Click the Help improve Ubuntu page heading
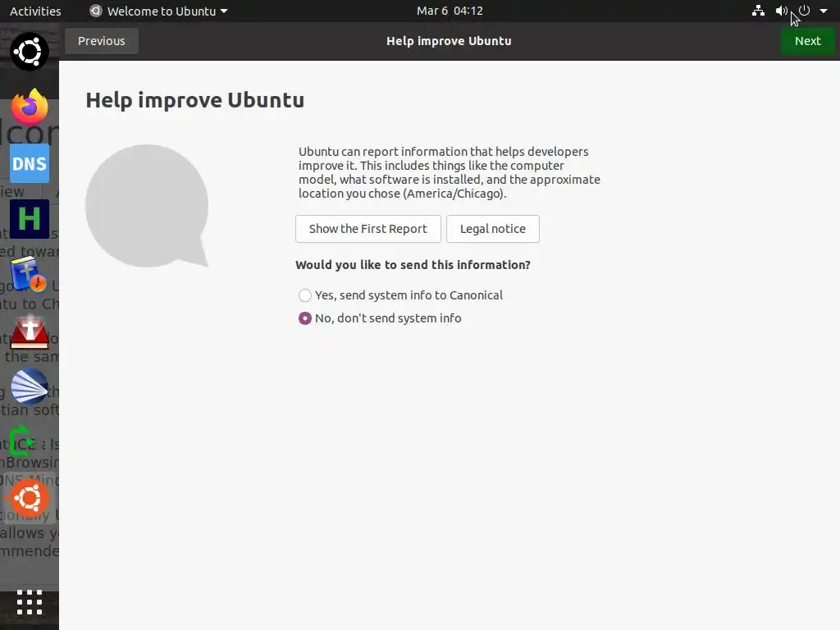The width and height of the screenshot is (840, 630). tap(195, 100)
